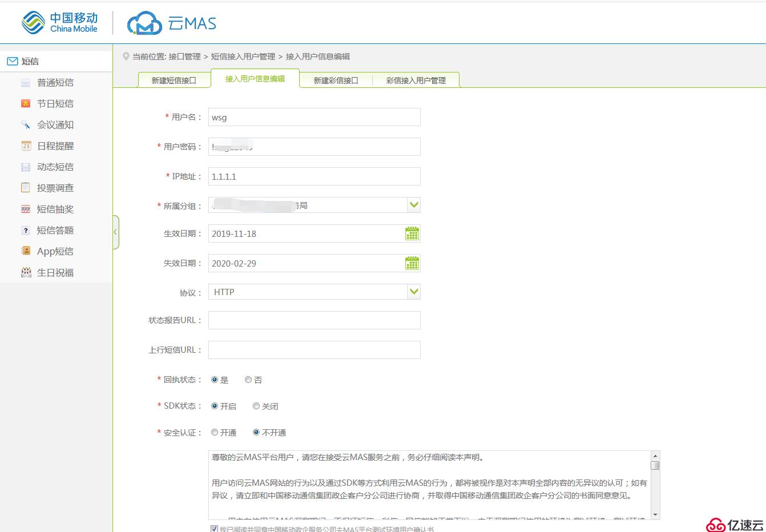
Task: Open 动态短信 in the sidebar
Action: [x=55, y=167]
